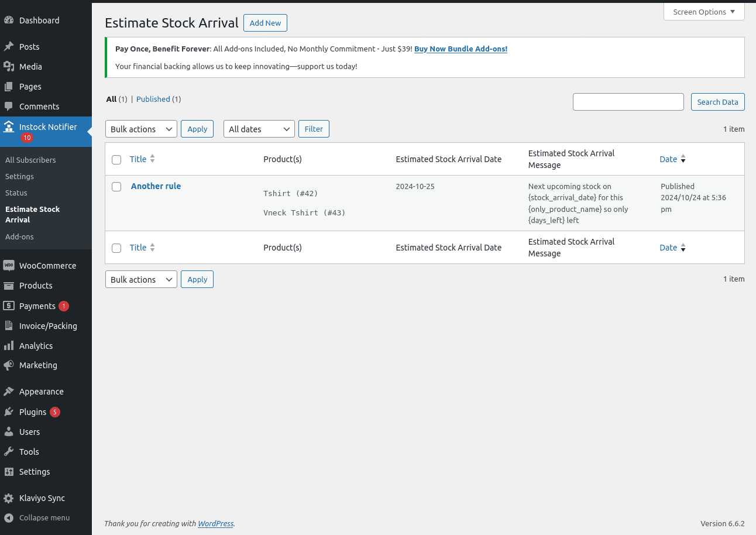Click the Dashboard gauge icon
This screenshot has height=535, width=756.
click(x=9, y=20)
